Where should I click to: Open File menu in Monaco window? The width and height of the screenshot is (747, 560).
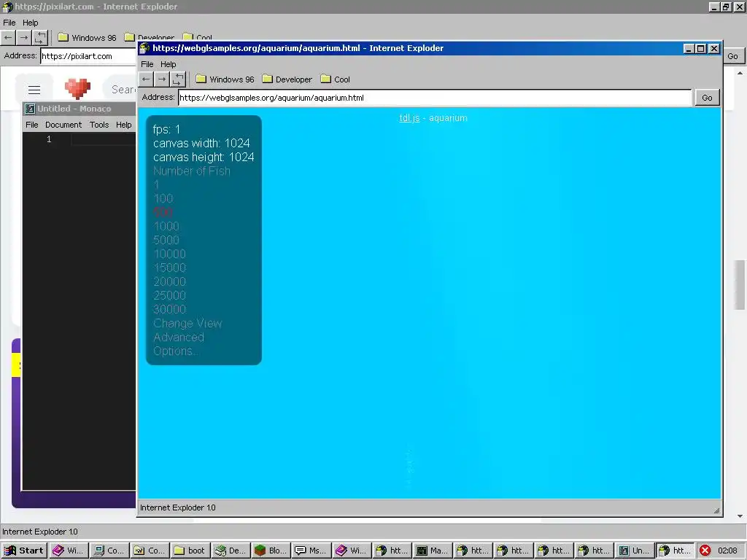[x=32, y=125]
